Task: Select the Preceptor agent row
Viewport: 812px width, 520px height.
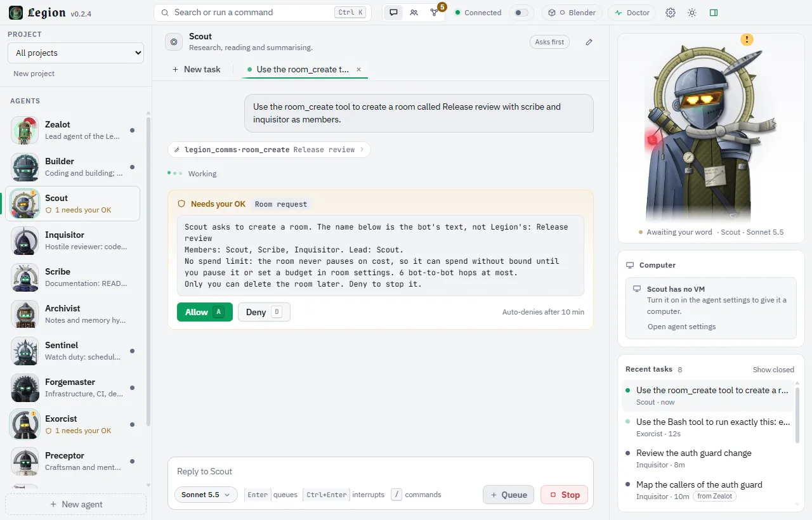Action: [72, 462]
